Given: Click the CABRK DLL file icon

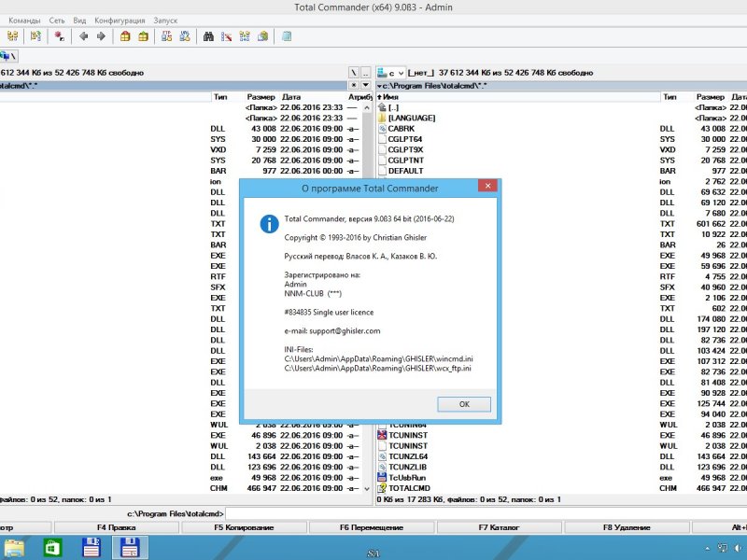Looking at the screenshot, I should pos(382,129).
